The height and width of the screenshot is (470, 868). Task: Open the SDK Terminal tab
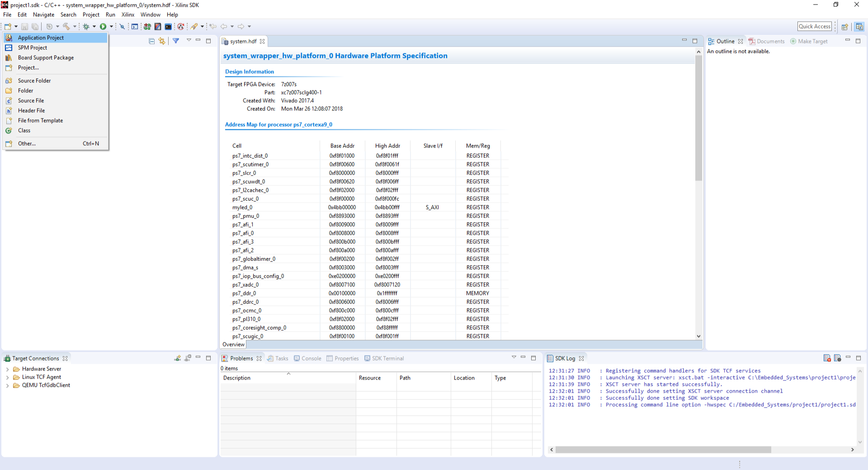(384, 358)
